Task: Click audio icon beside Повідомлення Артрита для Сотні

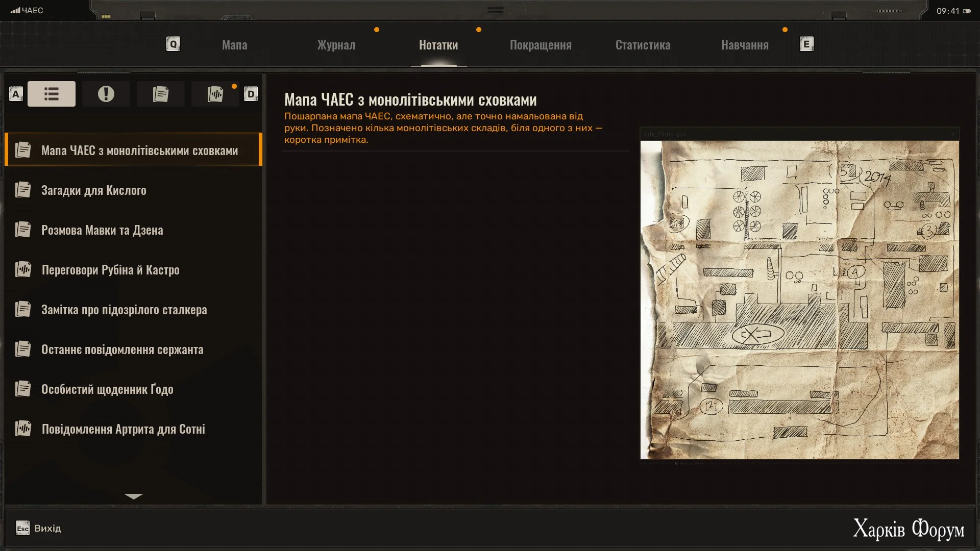Action: tap(23, 429)
